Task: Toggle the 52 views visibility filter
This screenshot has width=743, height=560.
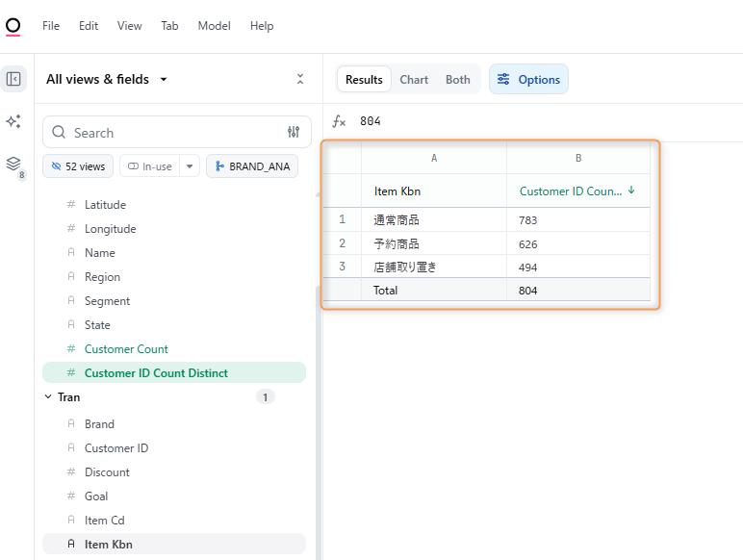Action: coord(78,166)
